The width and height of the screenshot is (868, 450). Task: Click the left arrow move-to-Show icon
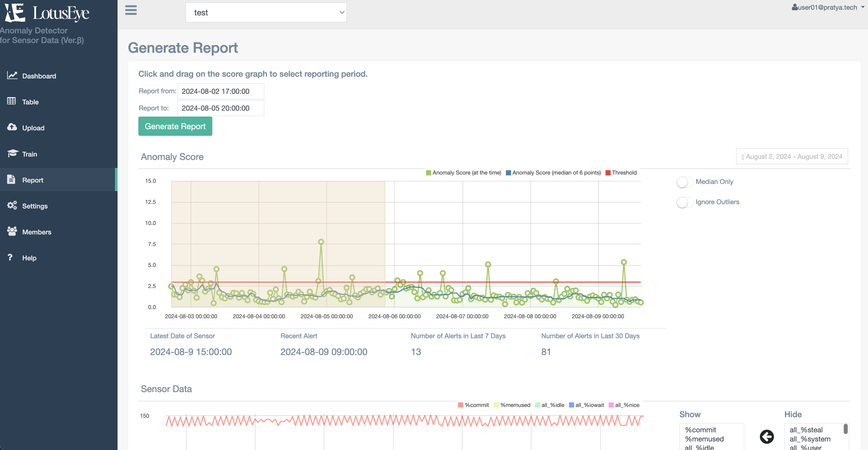click(767, 437)
